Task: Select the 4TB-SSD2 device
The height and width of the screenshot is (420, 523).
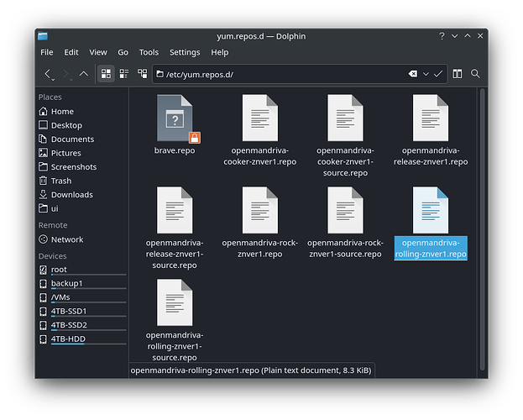Action: 82,325
